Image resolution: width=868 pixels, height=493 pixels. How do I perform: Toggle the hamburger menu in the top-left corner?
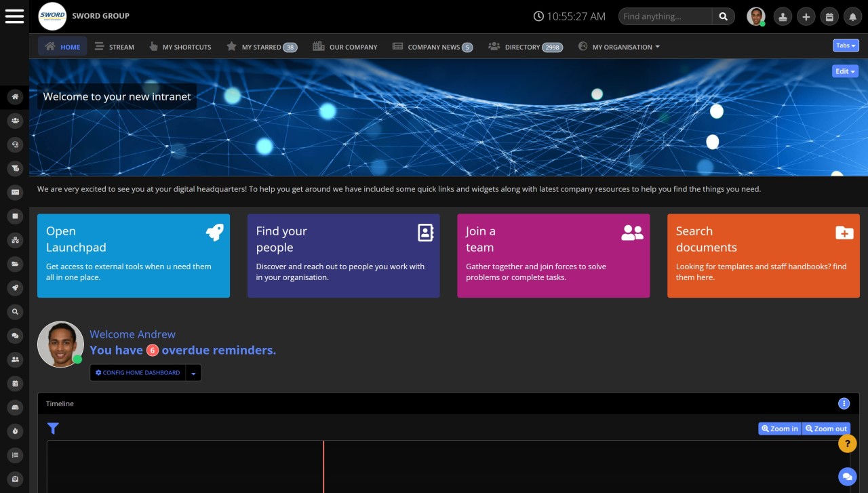(x=14, y=16)
